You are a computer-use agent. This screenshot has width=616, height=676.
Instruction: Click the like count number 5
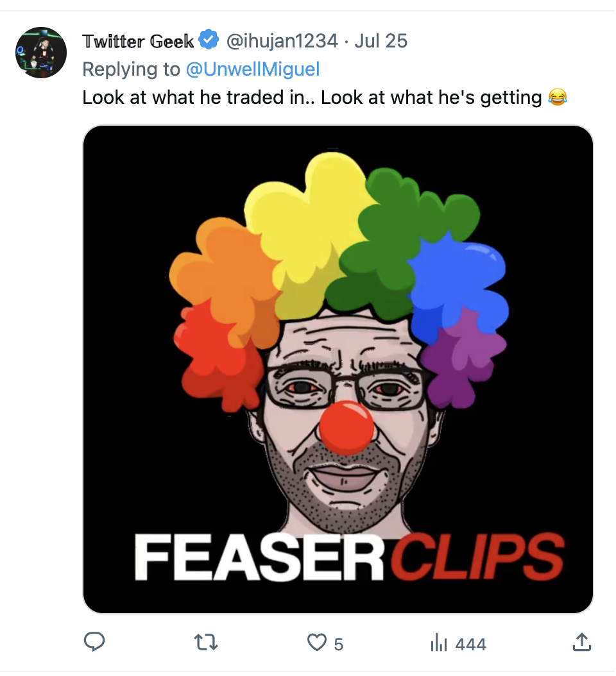click(339, 644)
